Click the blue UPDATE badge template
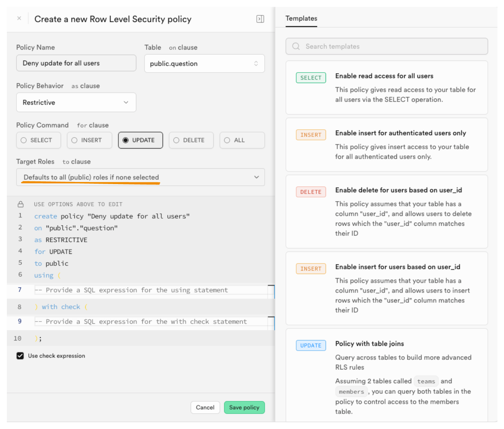The image size is (504, 429). [x=311, y=346]
